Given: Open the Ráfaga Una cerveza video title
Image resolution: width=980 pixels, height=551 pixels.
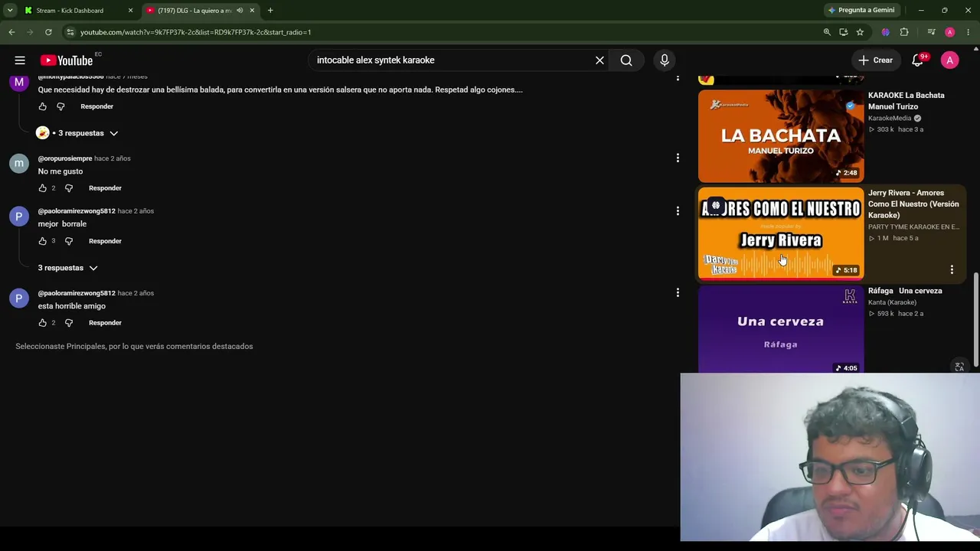Looking at the screenshot, I should pyautogui.click(x=905, y=291).
